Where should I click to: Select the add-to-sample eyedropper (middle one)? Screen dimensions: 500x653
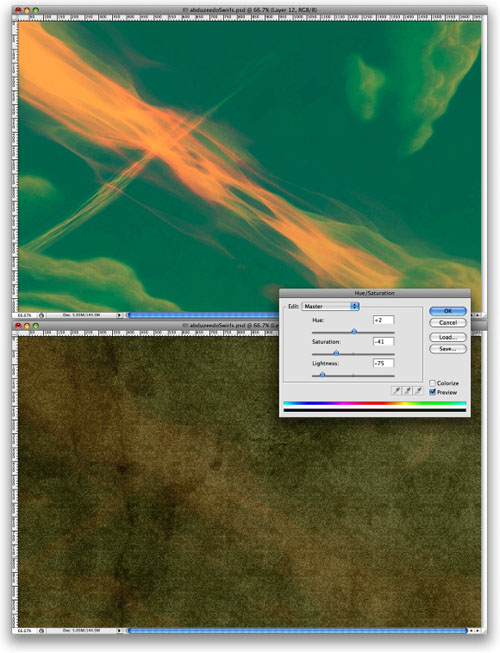click(408, 391)
